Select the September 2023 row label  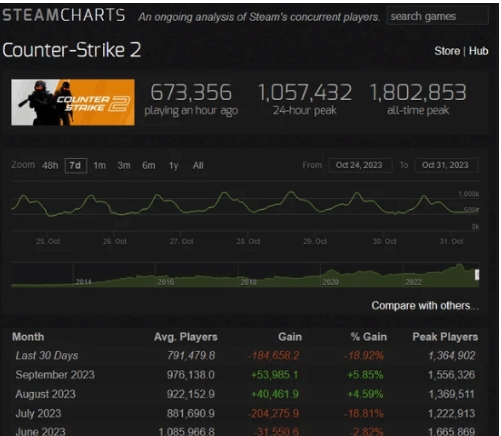click(55, 375)
